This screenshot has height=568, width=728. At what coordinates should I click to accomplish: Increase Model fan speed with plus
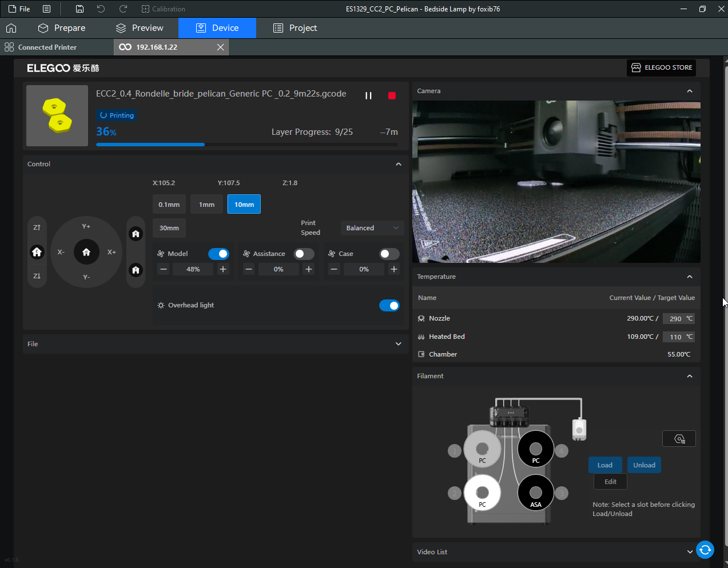(223, 269)
